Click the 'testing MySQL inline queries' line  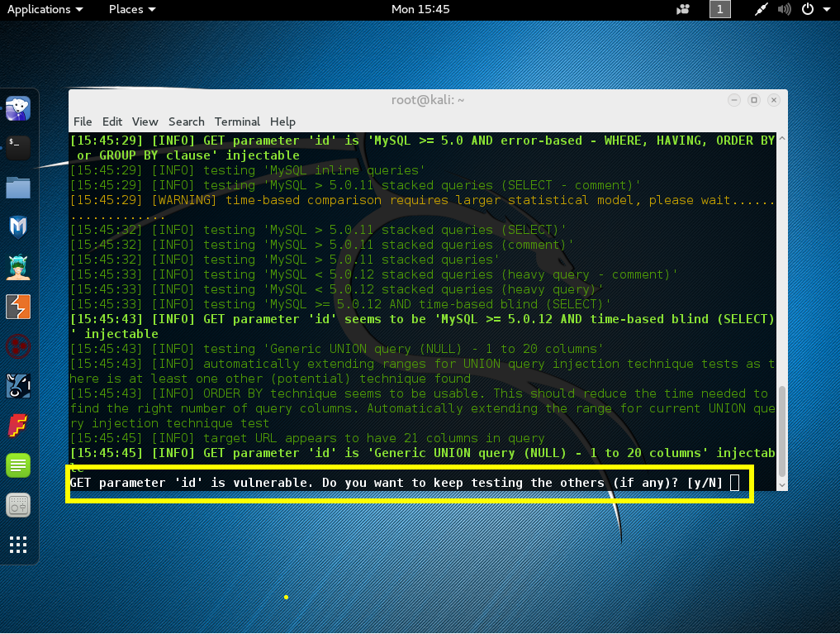tap(248, 170)
